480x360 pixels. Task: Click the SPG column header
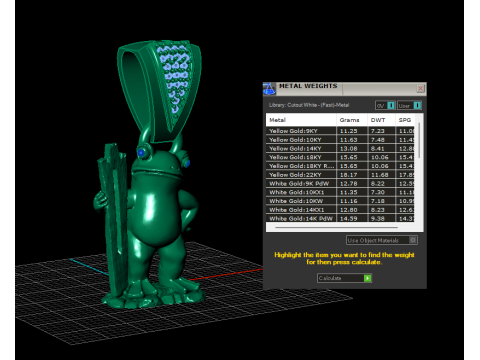[x=405, y=120]
